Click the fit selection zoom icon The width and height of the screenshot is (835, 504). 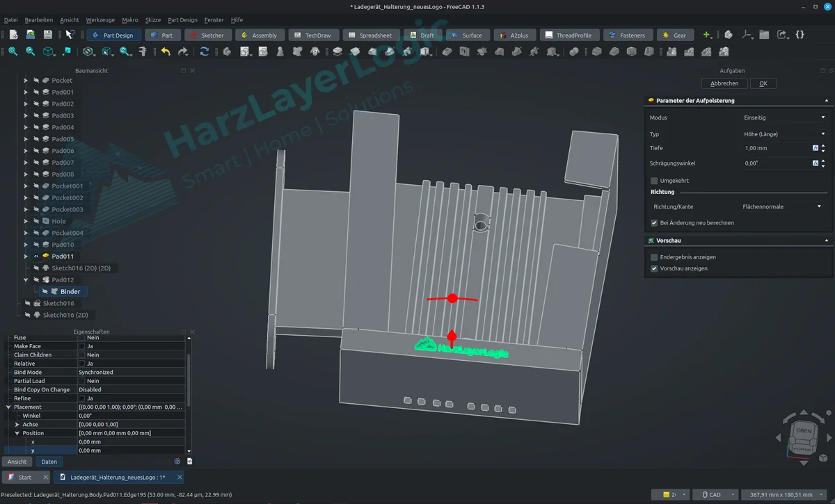tap(31, 51)
